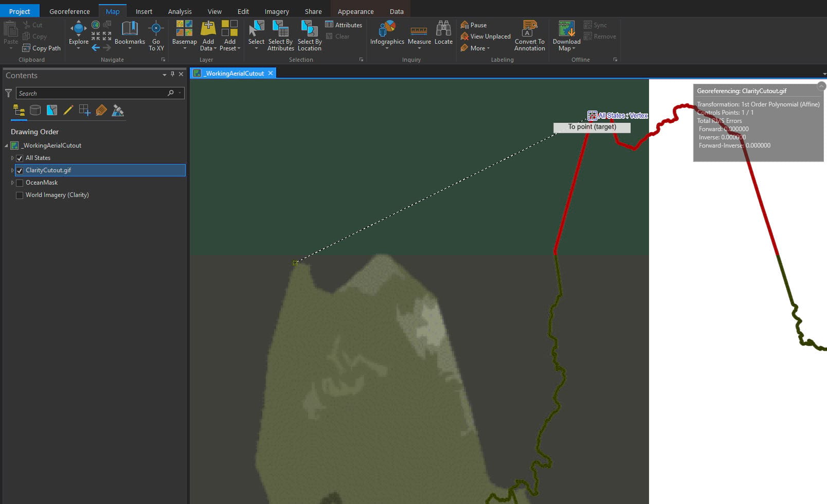Open Select By Location
The height and width of the screenshot is (504, 827).
(310, 35)
